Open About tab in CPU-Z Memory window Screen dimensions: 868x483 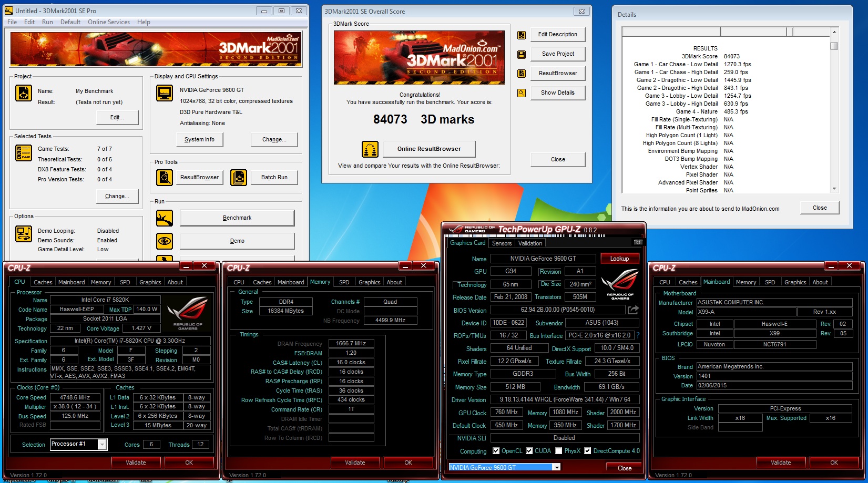pyautogui.click(x=394, y=282)
